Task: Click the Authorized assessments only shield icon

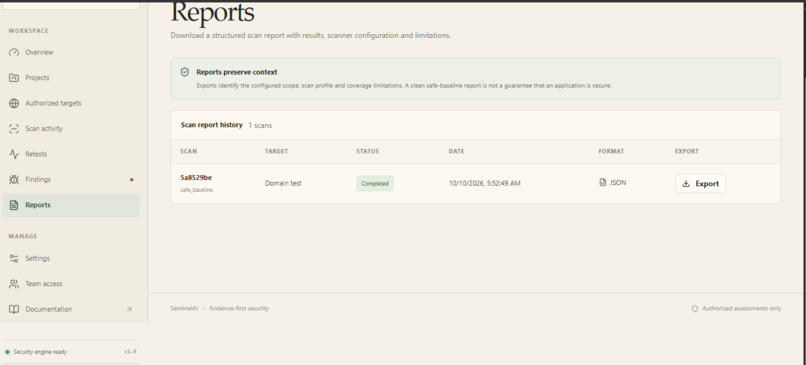Action: (695, 308)
